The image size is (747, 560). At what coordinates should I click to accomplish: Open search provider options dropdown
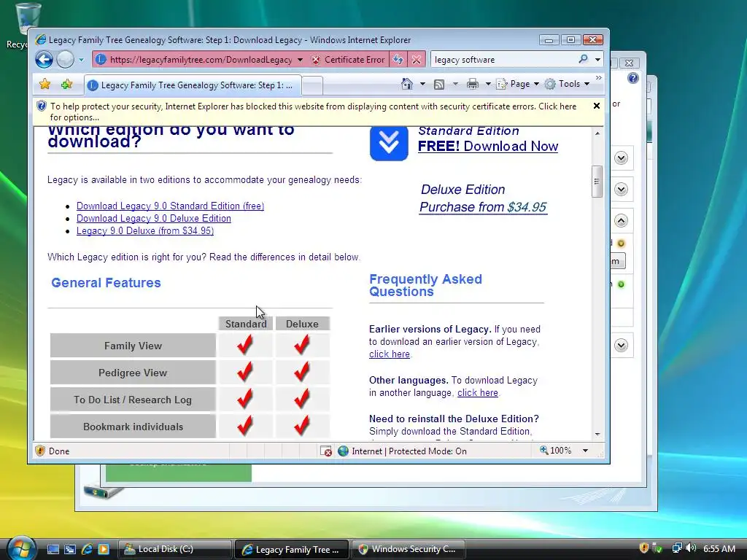tap(597, 60)
